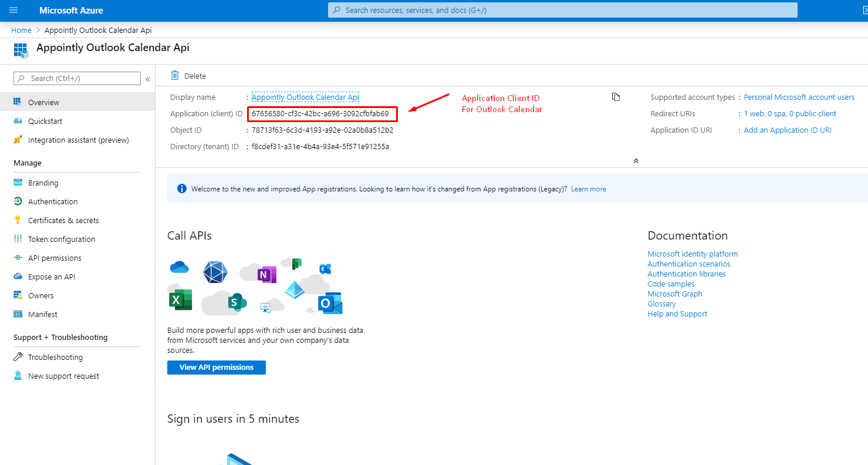Focus the sidebar Search (Ctrl+/) field
Image resolution: width=868 pixels, height=465 pixels.
[x=77, y=78]
